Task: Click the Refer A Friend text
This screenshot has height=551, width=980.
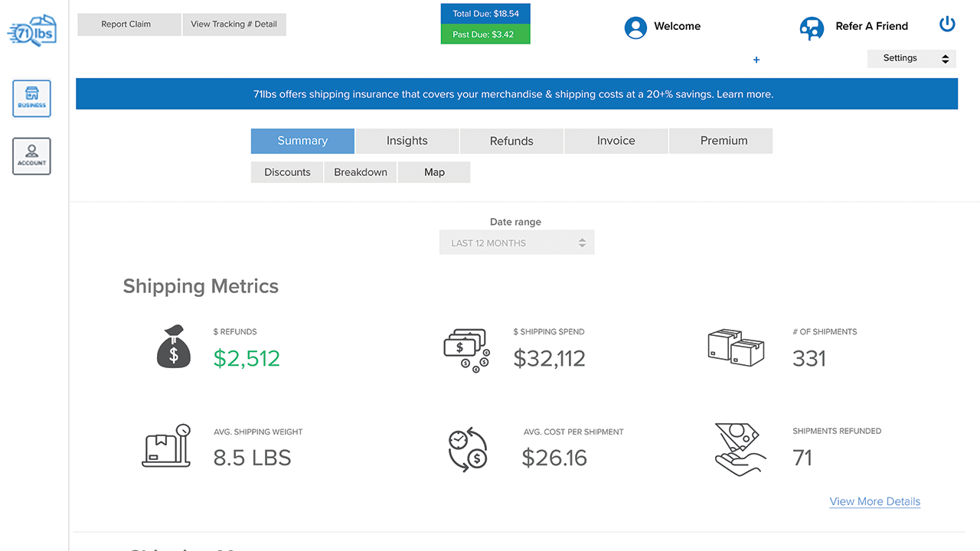Action: (x=872, y=26)
